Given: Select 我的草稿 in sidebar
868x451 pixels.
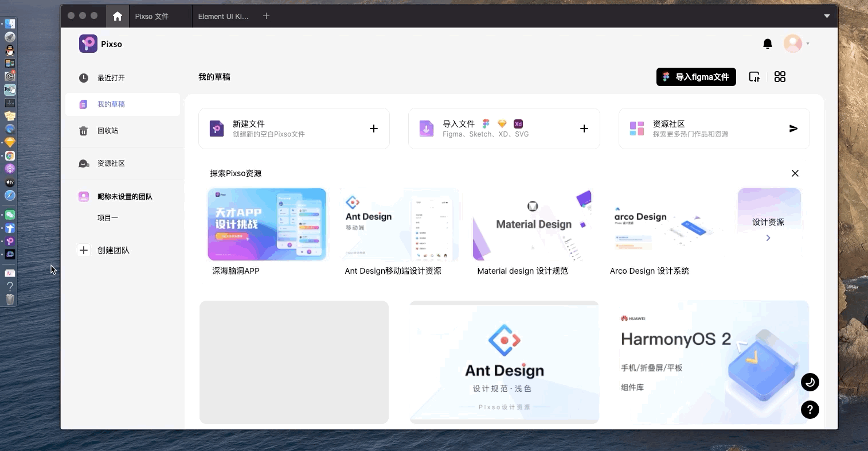Looking at the screenshot, I should click(x=123, y=104).
